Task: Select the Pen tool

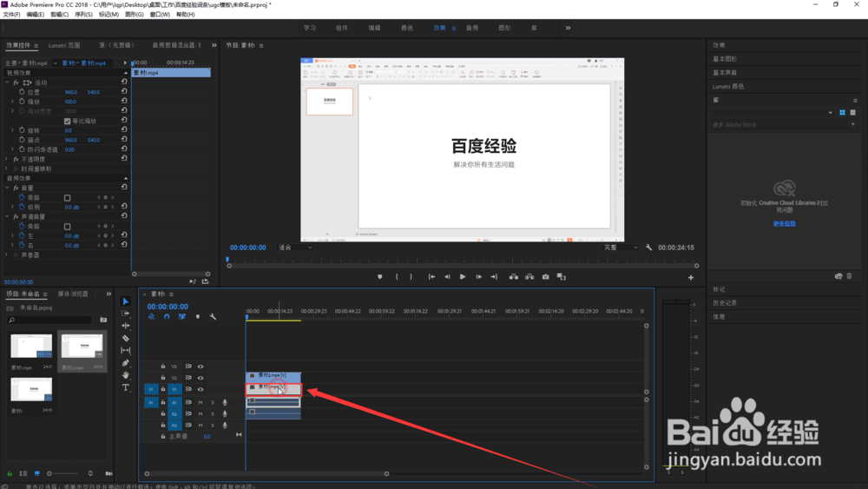Action: click(126, 363)
